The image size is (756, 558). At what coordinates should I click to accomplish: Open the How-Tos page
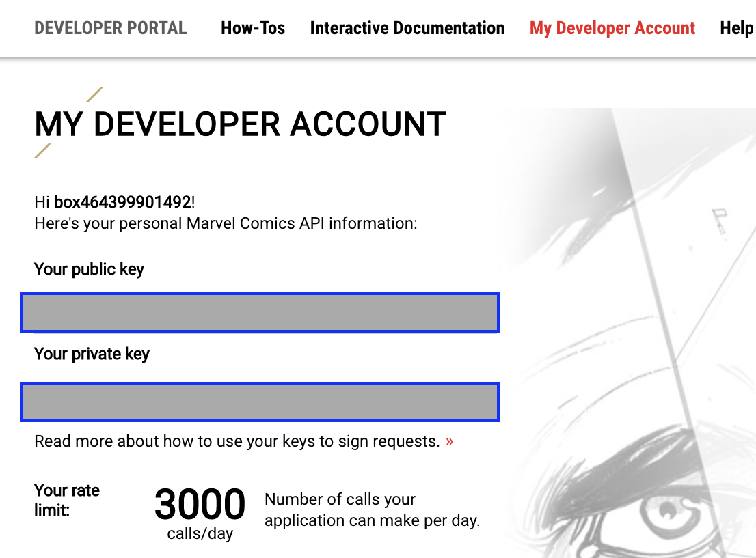(x=253, y=28)
